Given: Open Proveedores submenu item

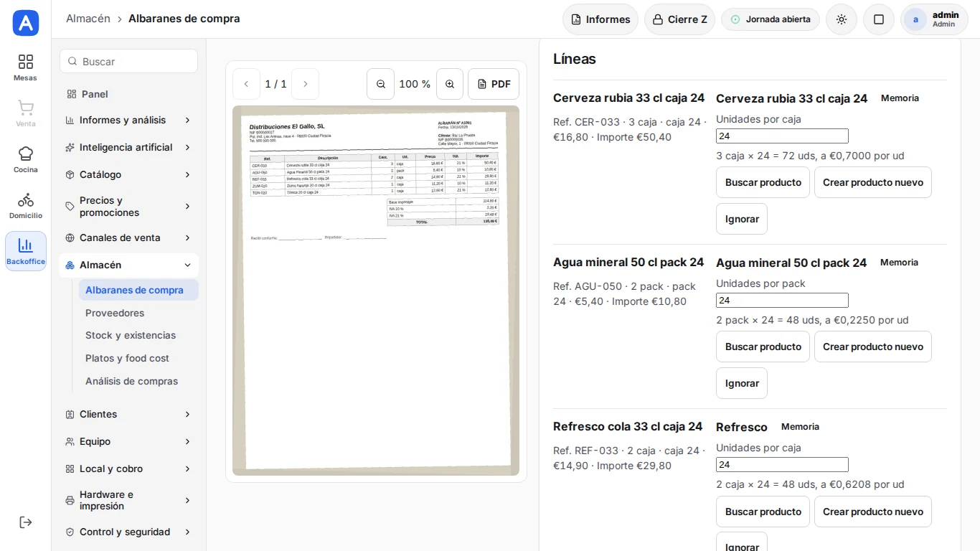Looking at the screenshot, I should [x=138, y=313].
